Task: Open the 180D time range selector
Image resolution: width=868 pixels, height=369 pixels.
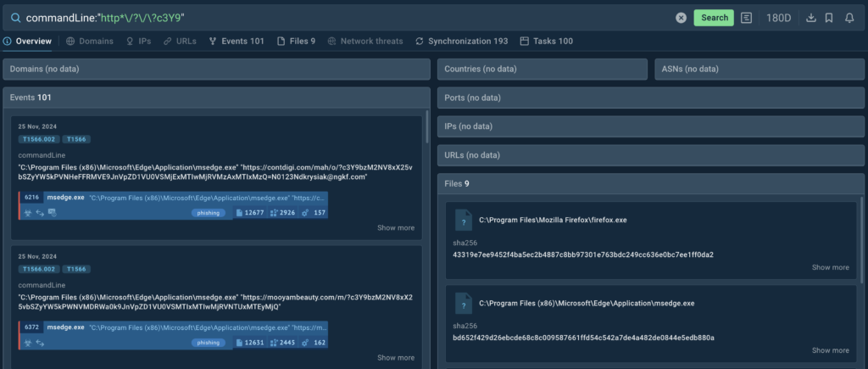Action: click(x=779, y=18)
